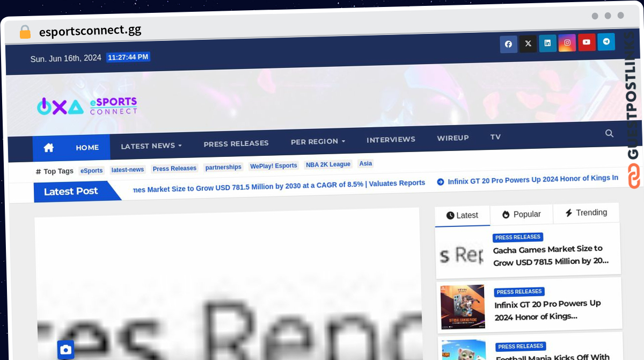Open the TV menu item
This screenshot has width=644, height=360.
[x=495, y=137]
